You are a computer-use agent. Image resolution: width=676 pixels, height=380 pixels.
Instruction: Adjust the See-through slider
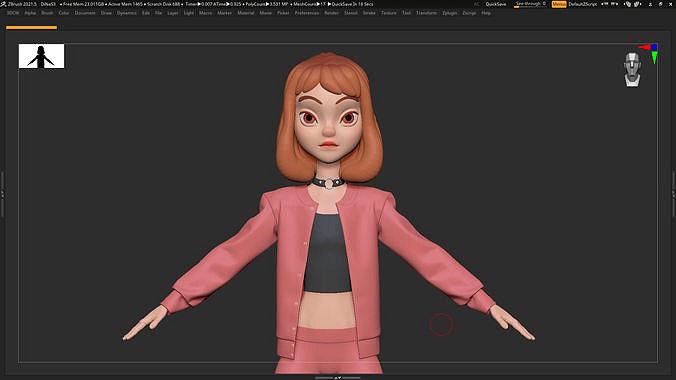530,4
